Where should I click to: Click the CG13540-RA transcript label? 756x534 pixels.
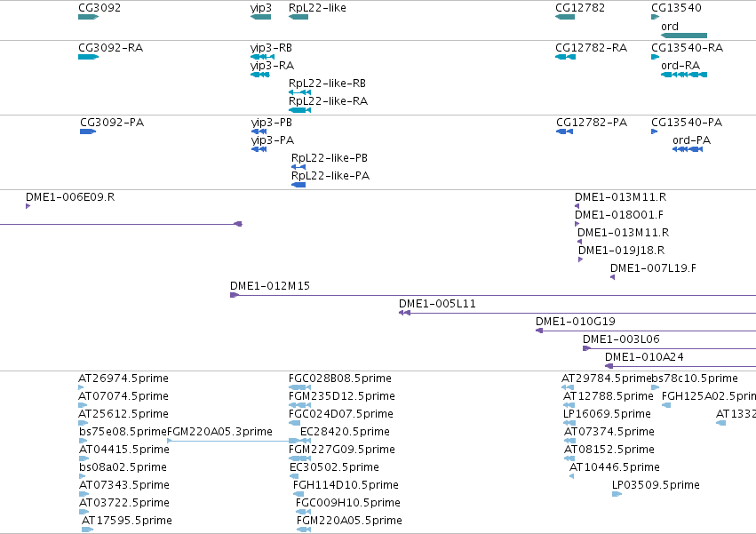(687, 48)
